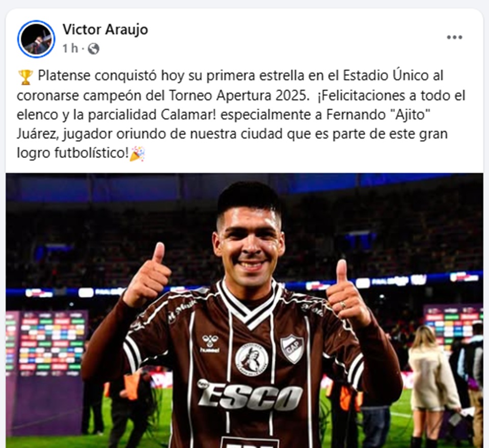Click the player's smiling face in the photo
The height and width of the screenshot is (448, 489).
tap(249, 243)
